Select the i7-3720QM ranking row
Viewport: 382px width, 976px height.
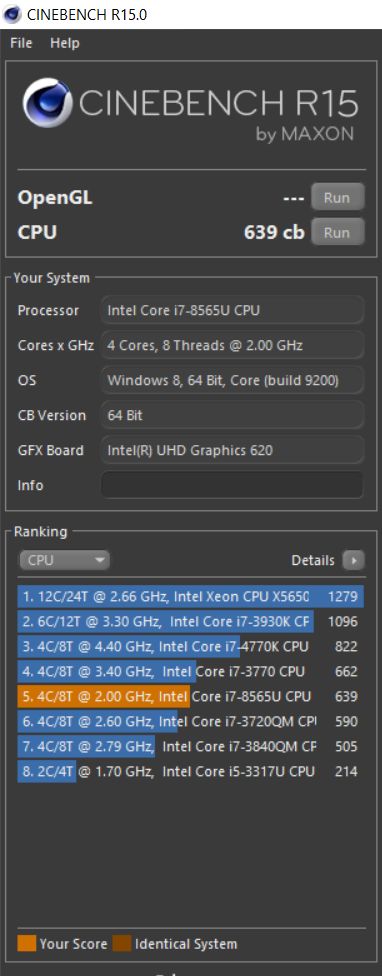(x=190, y=721)
